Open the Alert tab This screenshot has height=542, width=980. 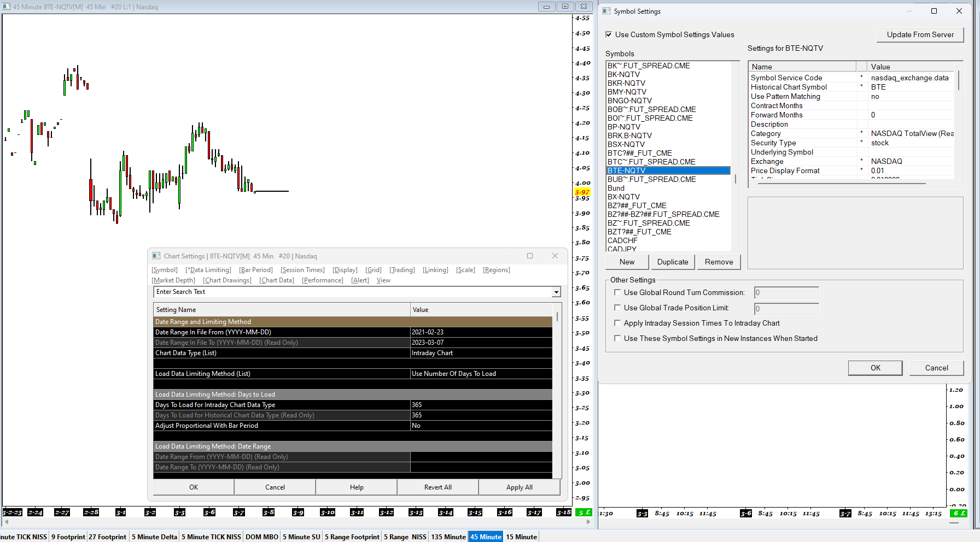point(360,280)
